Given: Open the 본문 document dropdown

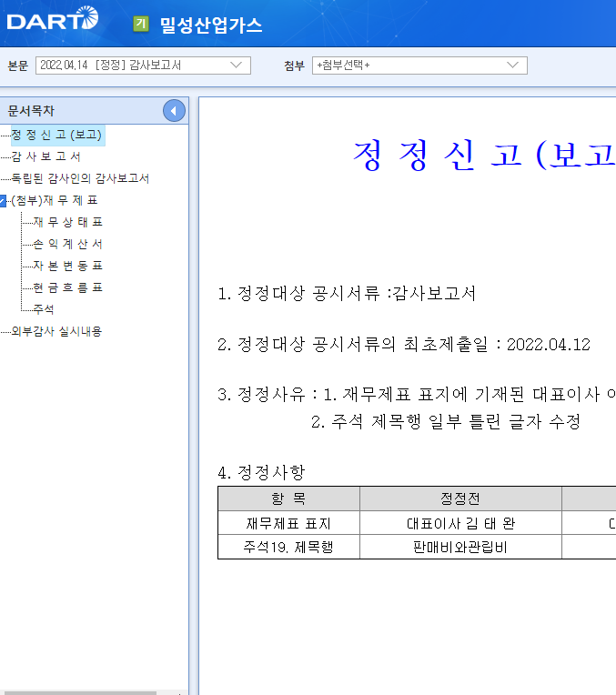Looking at the screenshot, I should [x=143, y=65].
